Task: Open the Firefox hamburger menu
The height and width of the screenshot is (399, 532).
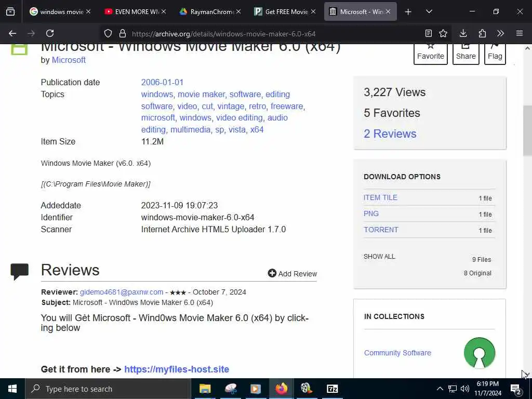Action: click(x=520, y=33)
